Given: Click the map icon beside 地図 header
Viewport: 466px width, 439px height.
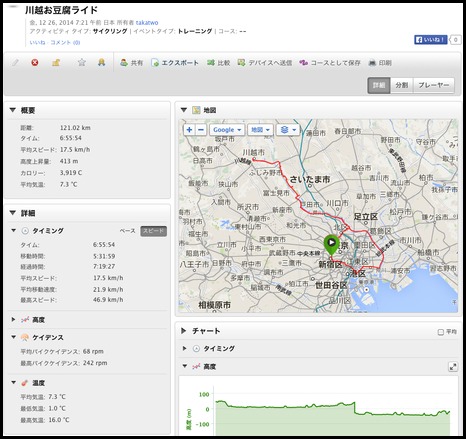Looking at the screenshot, I should click(x=196, y=110).
